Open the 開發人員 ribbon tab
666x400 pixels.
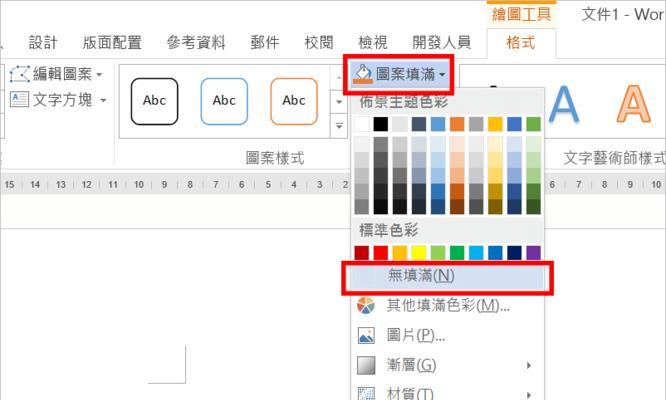point(442,42)
